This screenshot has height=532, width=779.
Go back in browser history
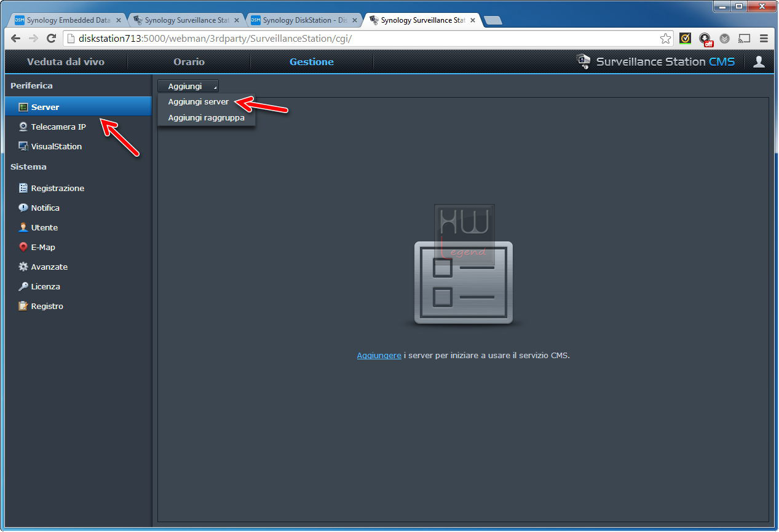[17, 39]
